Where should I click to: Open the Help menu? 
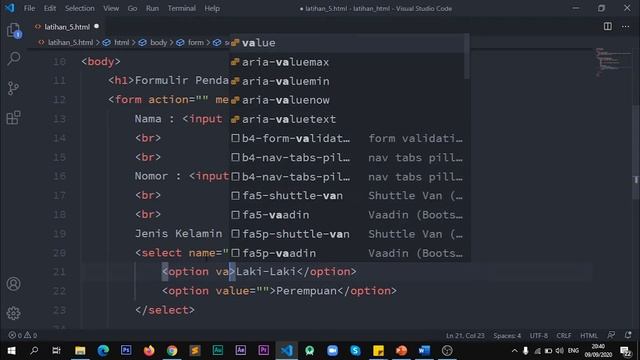click(212, 8)
